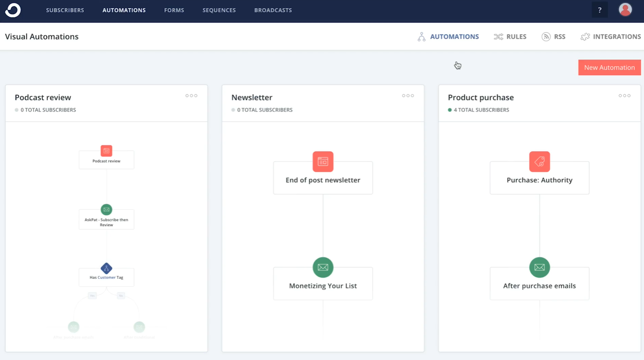The image size is (644, 360).
Task: Click the New Automation button
Action: click(x=609, y=68)
